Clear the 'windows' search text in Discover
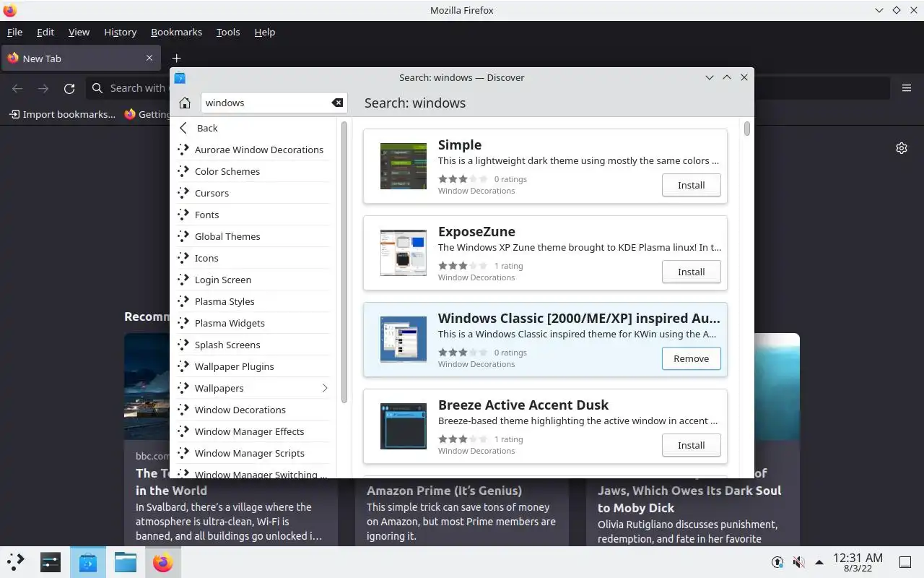Screen dimensions: 924x578 coord(337,103)
